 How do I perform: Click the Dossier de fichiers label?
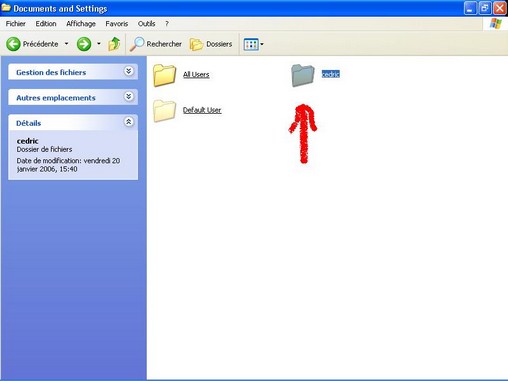click(44, 149)
